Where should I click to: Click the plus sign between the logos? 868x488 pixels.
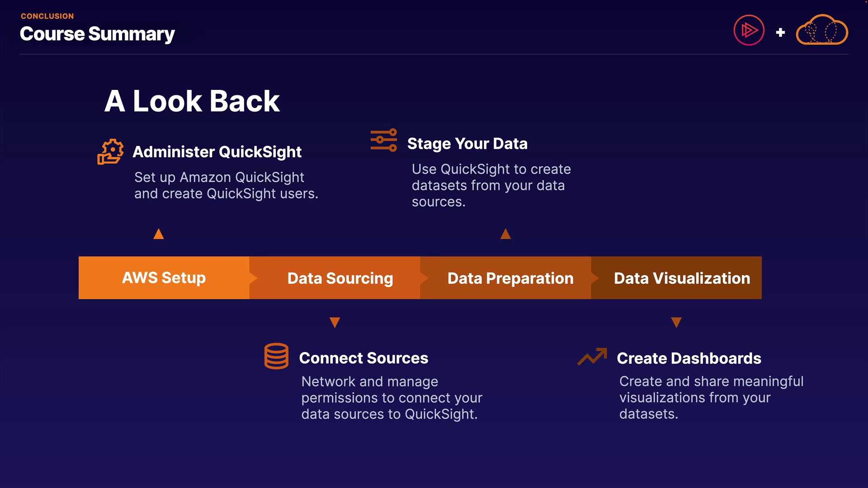click(x=780, y=33)
